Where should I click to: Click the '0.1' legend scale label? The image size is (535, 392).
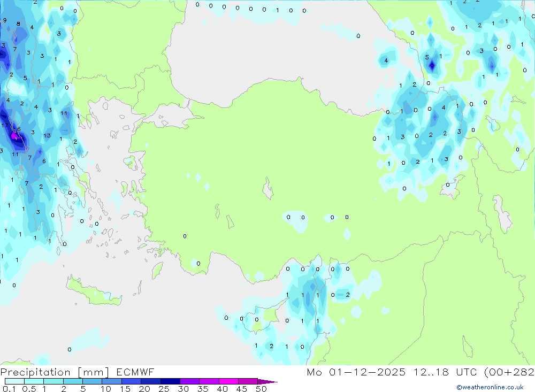click(9, 389)
